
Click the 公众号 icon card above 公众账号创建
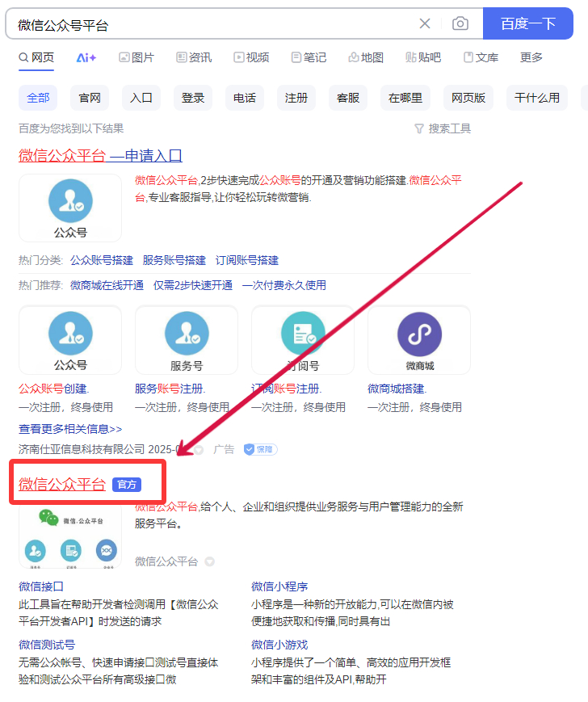pyautogui.click(x=70, y=340)
